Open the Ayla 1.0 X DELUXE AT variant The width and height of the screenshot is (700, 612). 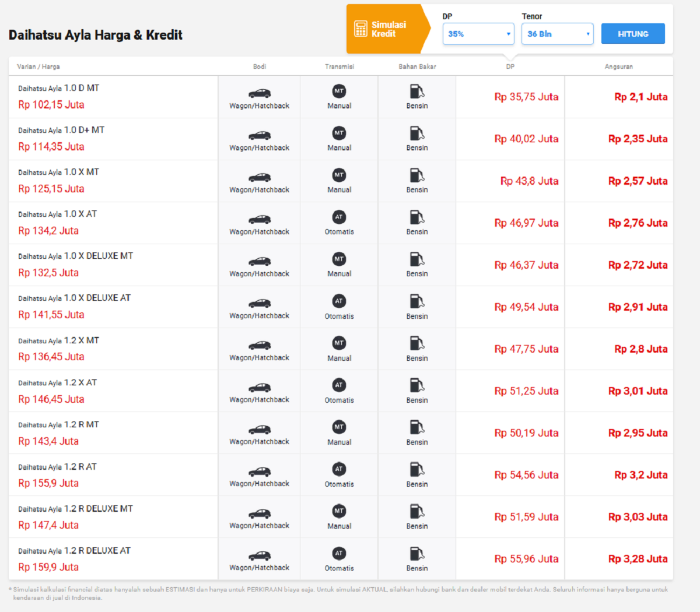(74, 298)
